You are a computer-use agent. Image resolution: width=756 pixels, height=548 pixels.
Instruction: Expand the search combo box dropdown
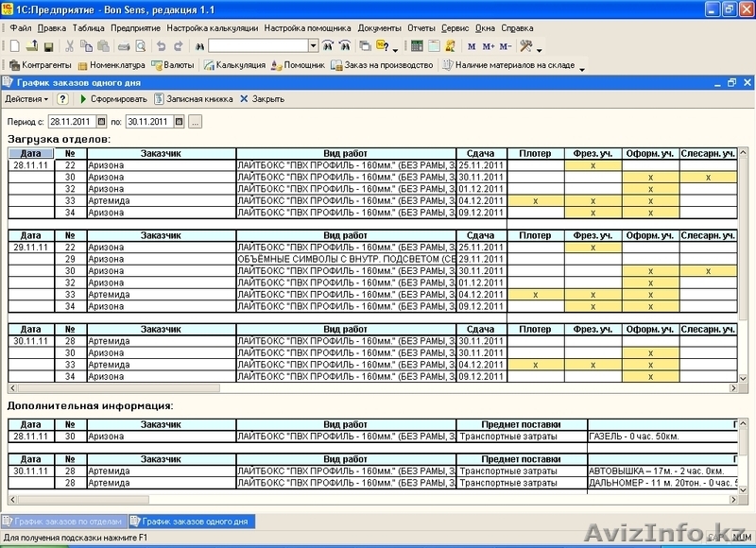click(x=313, y=45)
